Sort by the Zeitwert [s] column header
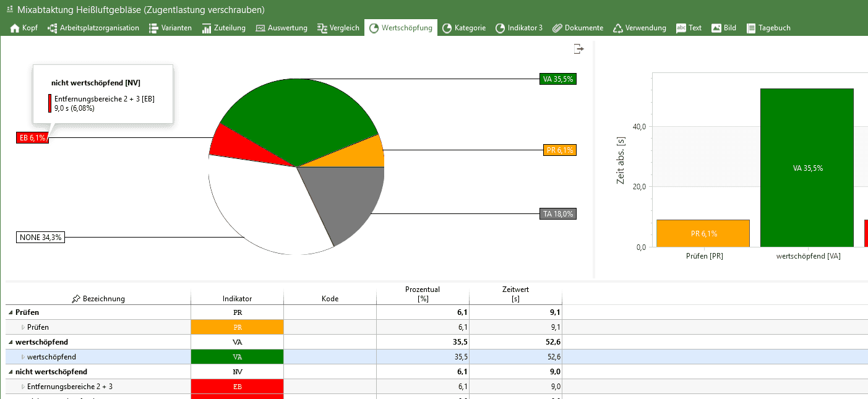Viewport: 868px width, 399px height. tap(515, 294)
